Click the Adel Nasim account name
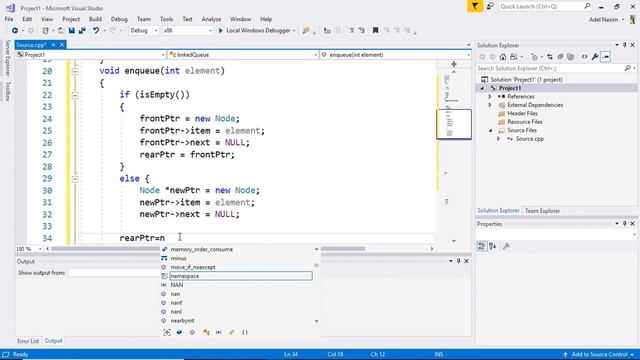Screen dimensions: 640x360 pyautogui.click(x=603, y=20)
